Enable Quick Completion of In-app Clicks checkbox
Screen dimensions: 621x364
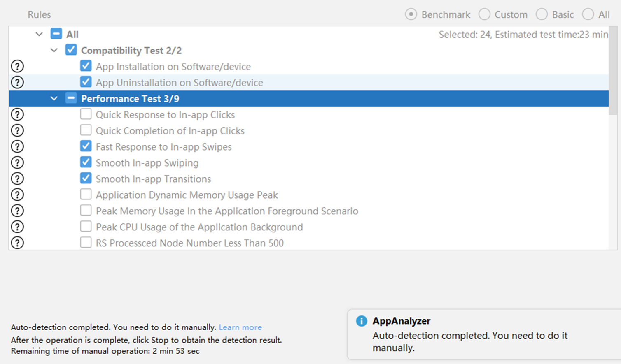tap(86, 130)
